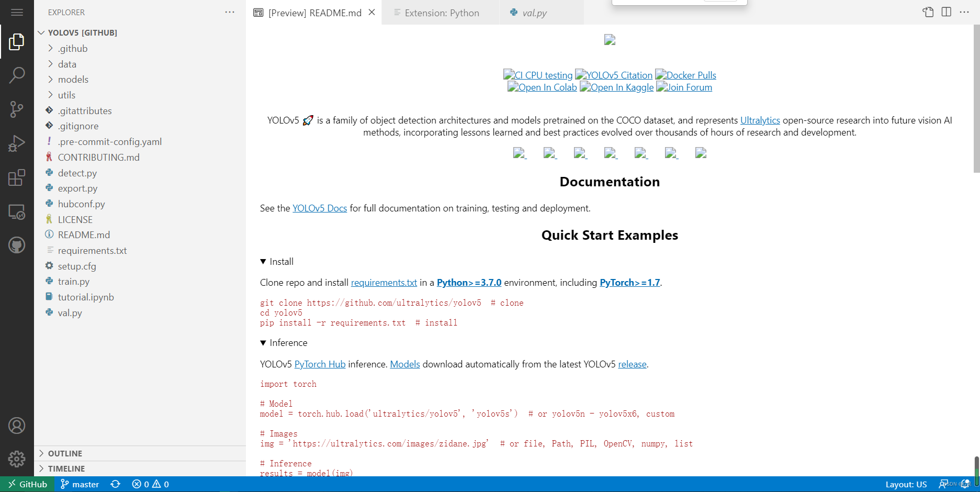The height and width of the screenshot is (492, 980).
Task: Open the Ultralytics link
Action: [760, 120]
